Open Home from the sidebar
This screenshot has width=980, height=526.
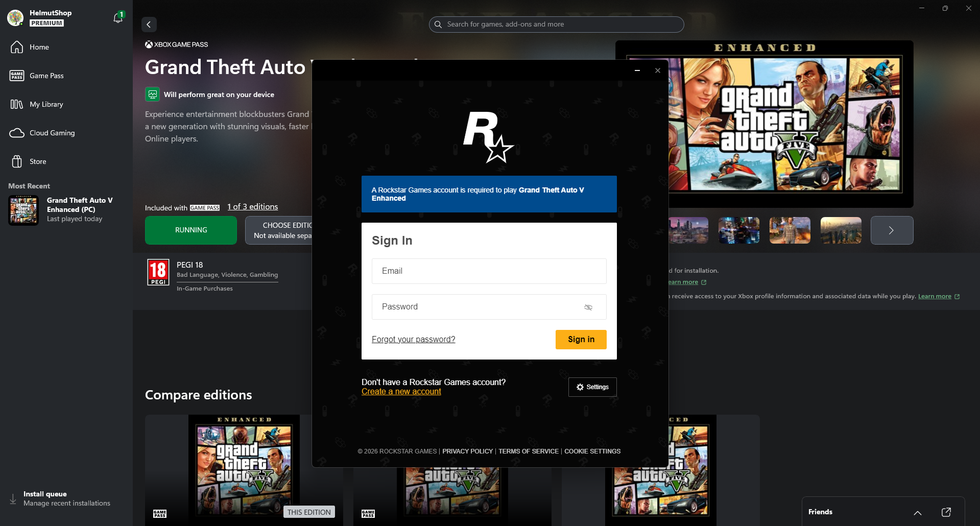pyautogui.click(x=66, y=47)
